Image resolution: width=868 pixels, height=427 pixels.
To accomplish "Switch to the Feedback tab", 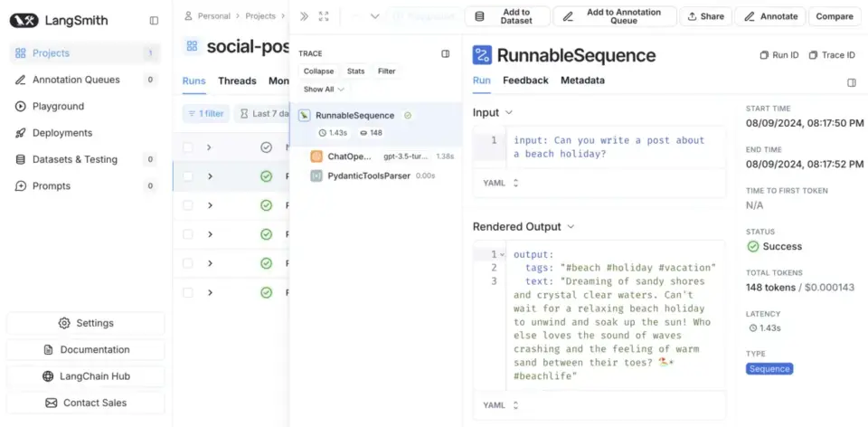I will [525, 81].
